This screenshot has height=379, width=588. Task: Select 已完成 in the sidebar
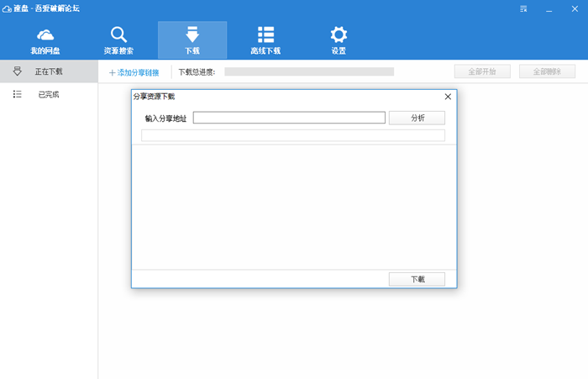click(49, 95)
